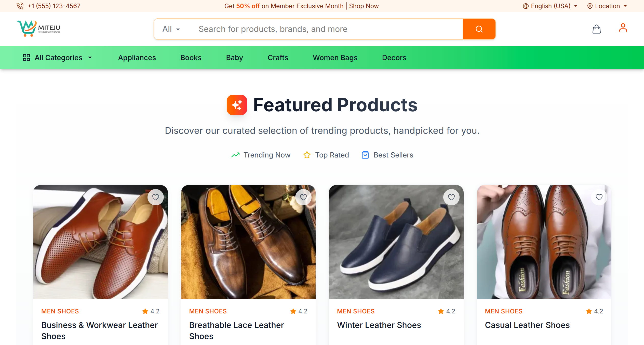
Task: Select the Best Sellers bag icon
Action: pos(365,155)
